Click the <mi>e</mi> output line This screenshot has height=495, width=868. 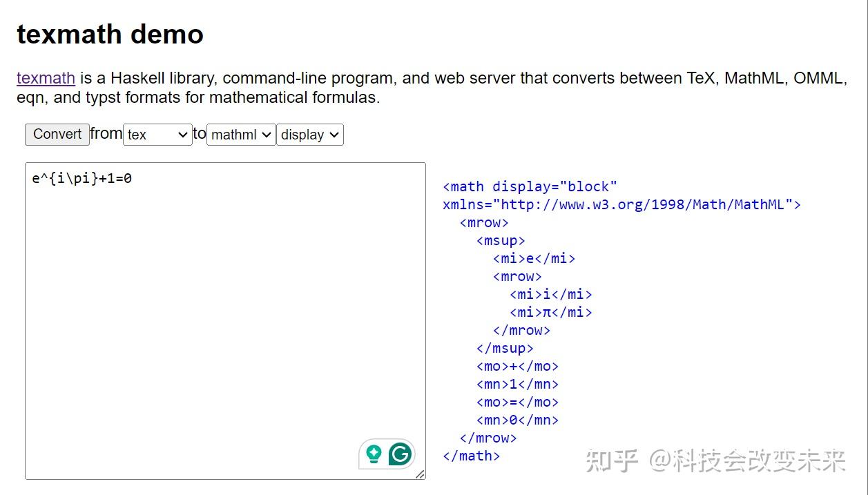[x=534, y=258]
